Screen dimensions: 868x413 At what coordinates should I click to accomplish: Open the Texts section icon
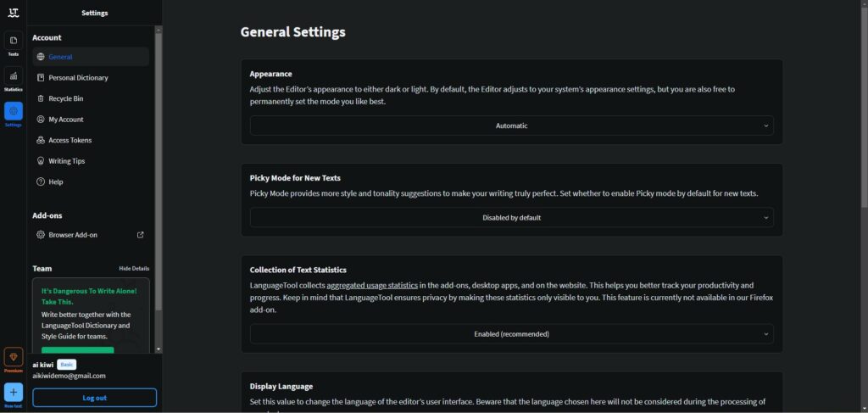point(14,41)
